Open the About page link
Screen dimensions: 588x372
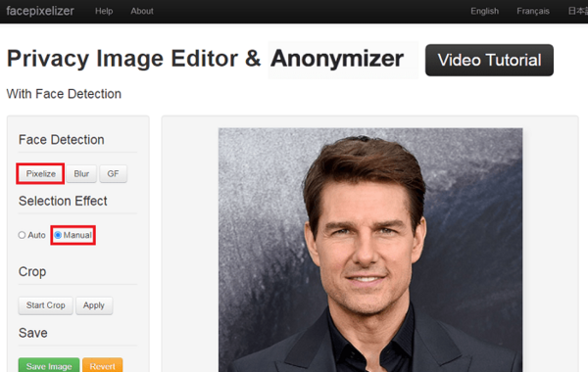point(142,11)
